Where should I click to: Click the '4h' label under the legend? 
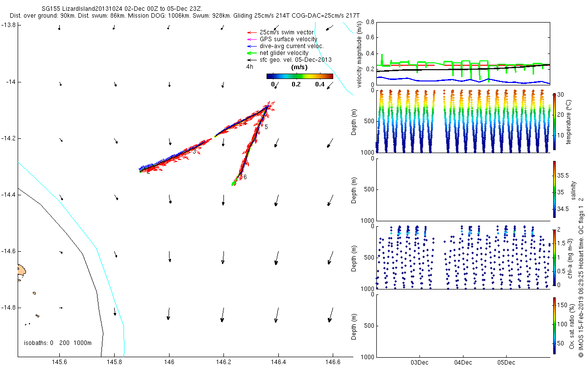(249, 67)
